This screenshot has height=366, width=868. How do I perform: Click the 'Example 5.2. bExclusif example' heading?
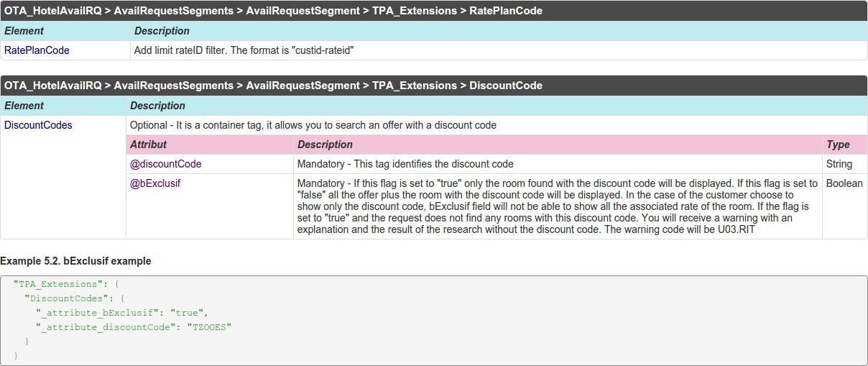75,261
